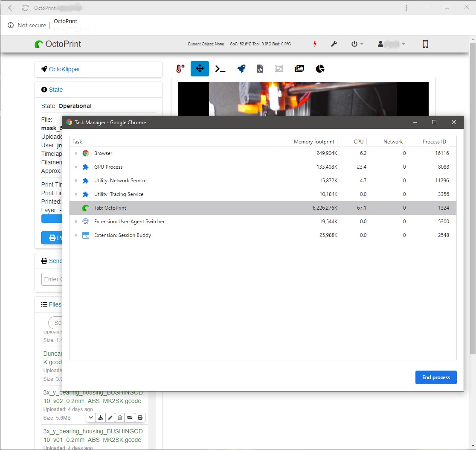Expand info chevron for v02 gcode file
Screen dimensions: 476x450
(91, 418)
